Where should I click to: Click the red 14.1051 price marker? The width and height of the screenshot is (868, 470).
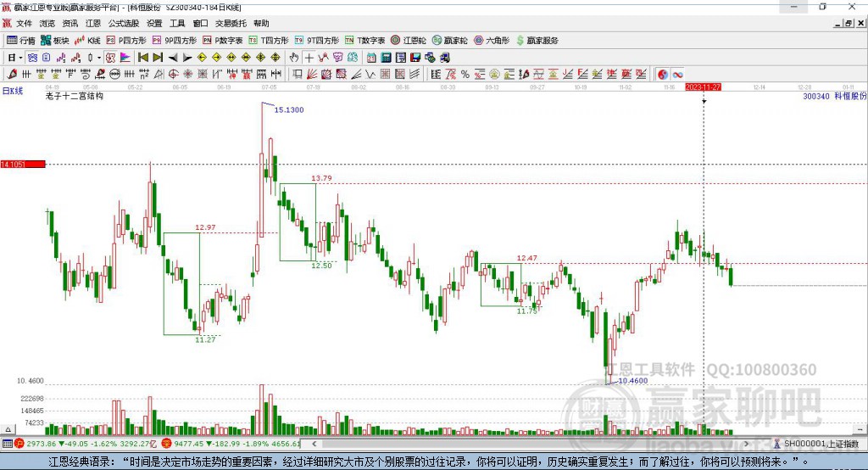[x=23, y=164]
